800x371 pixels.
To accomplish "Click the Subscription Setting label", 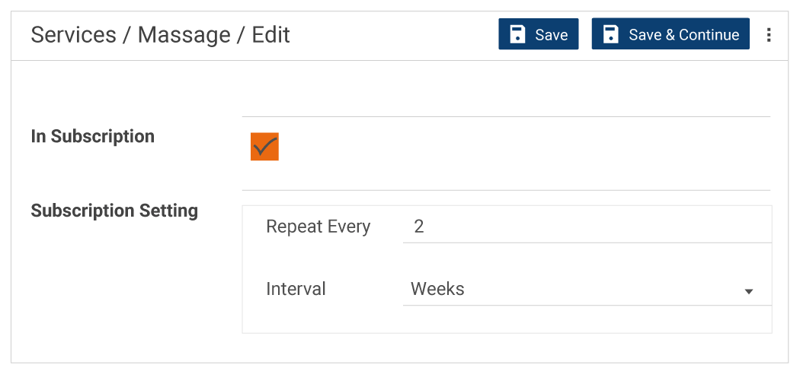I will [114, 210].
